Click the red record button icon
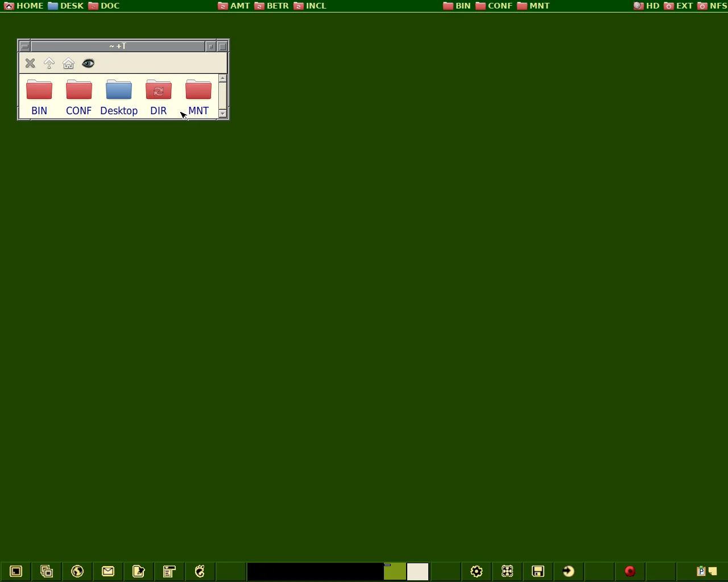This screenshot has width=728, height=582. point(630,571)
